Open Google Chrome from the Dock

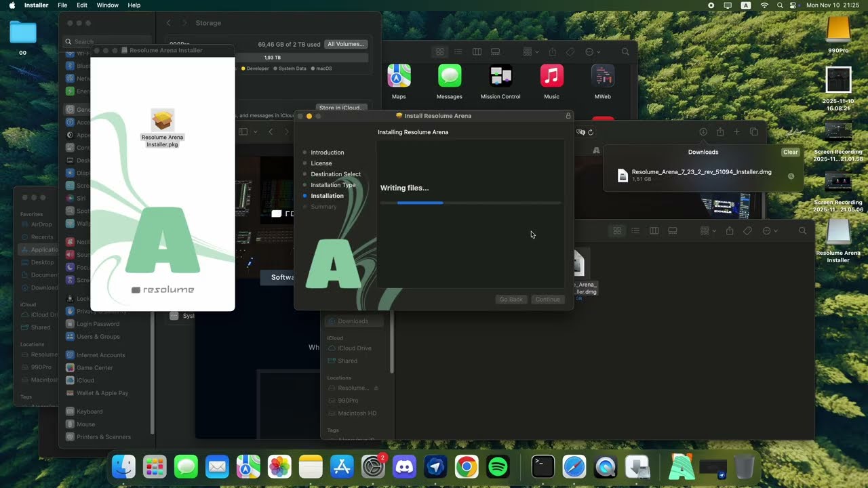click(x=467, y=466)
